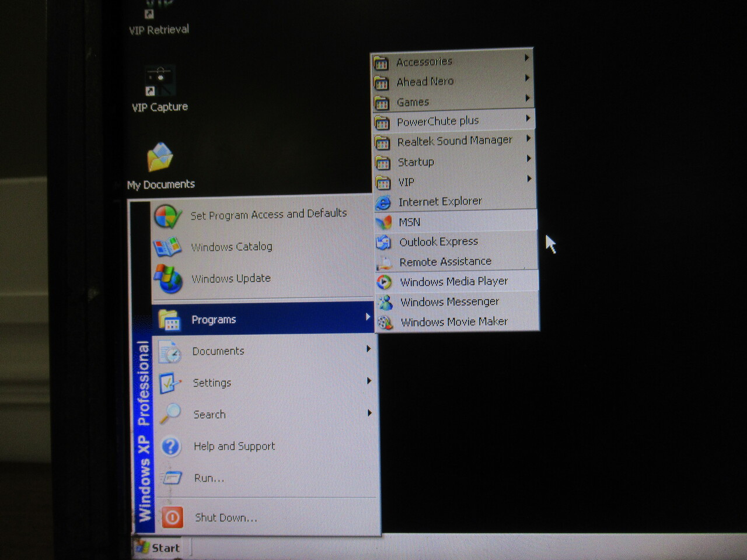747x560 pixels.
Task: Click the Ahead Nero folder icon
Action: coord(382,83)
